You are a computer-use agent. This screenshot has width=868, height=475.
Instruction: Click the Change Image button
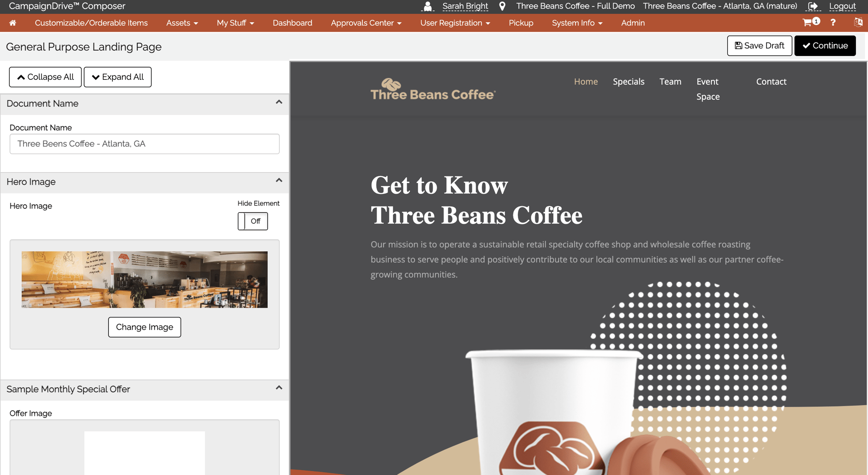pos(145,327)
